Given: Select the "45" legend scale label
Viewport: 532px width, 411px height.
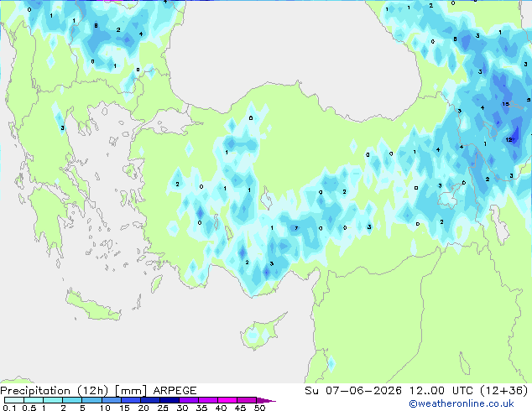Looking at the screenshot, I should point(240,408).
